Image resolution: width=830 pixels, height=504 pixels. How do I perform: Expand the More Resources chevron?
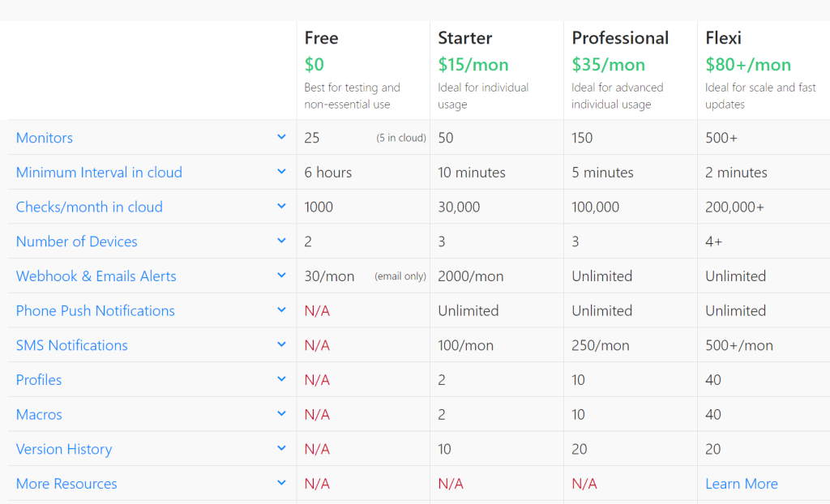pos(281,483)
